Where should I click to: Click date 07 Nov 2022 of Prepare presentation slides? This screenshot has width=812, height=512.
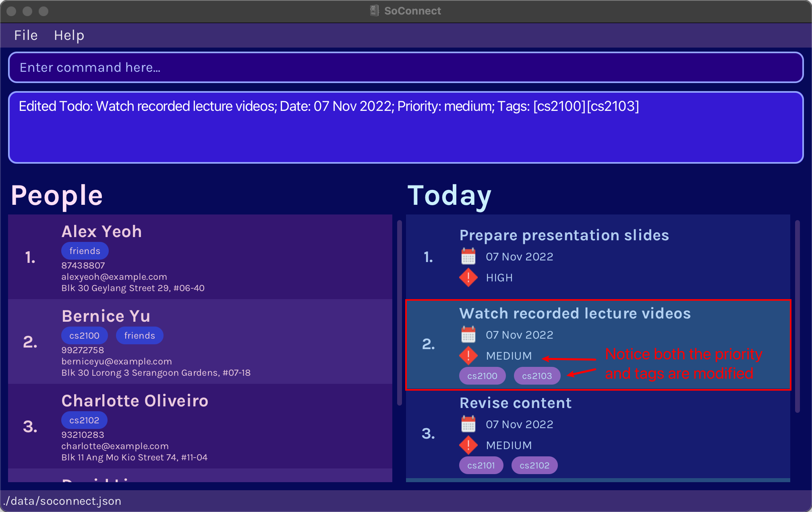click(x=519, y=257)
